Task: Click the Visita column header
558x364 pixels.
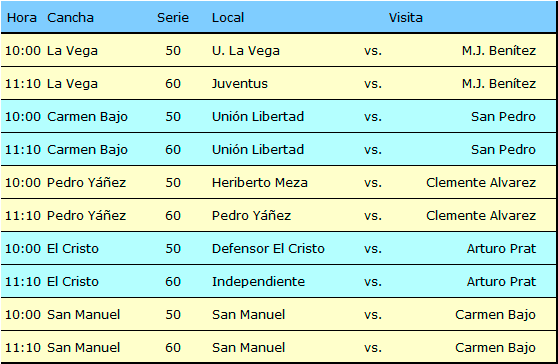Action: 405,17
